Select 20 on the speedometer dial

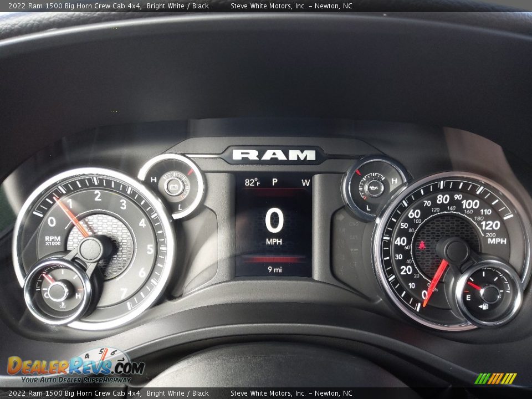click(x=406, y=270)
